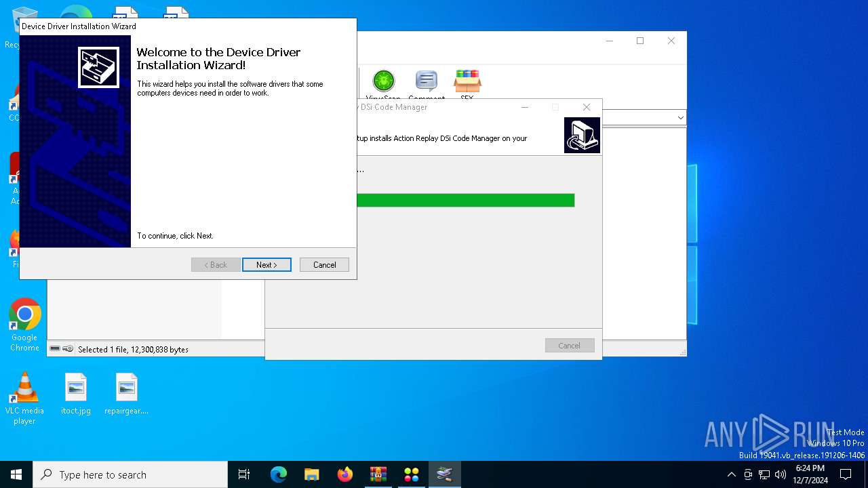
Task: Expand the WinRAR address path dropdown
Action: click(680, 118)
